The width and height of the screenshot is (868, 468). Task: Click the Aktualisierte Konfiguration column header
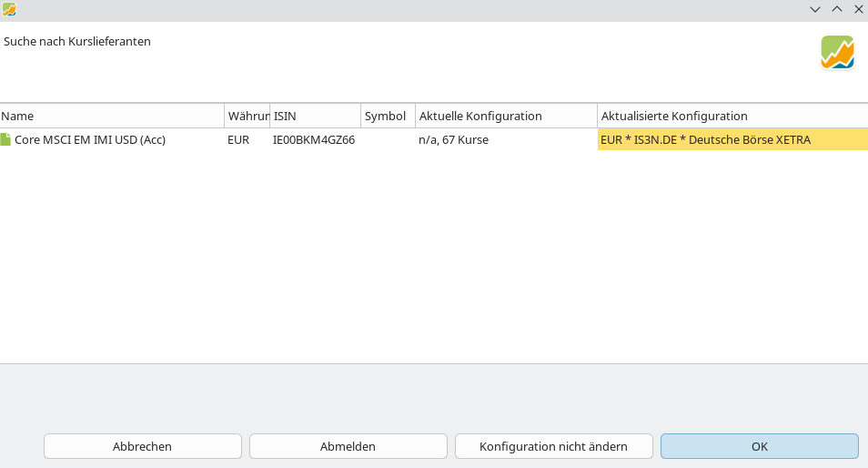coord(732,116)
